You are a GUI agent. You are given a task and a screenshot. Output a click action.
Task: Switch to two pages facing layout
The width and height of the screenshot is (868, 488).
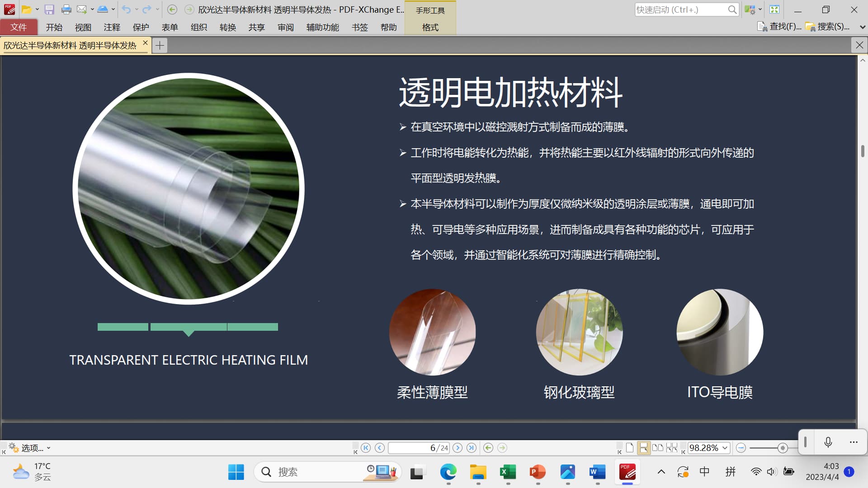658,448
